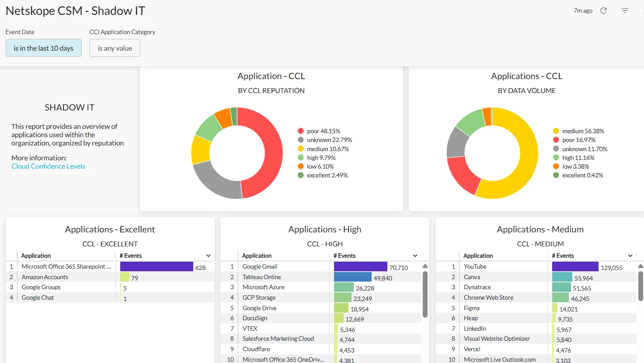
Task: Toggle the 'high 9.79%' legend entry
Action: (x=317, y=158)
